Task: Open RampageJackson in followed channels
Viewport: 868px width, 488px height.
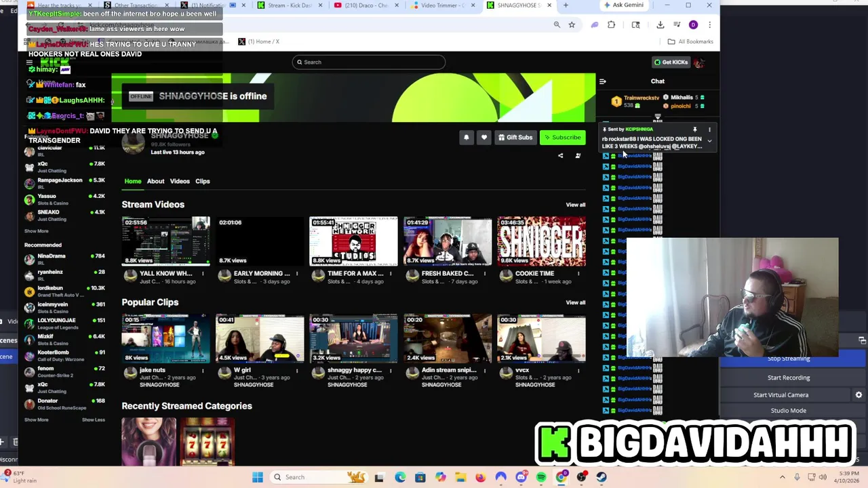Action: tap(64, 183)
